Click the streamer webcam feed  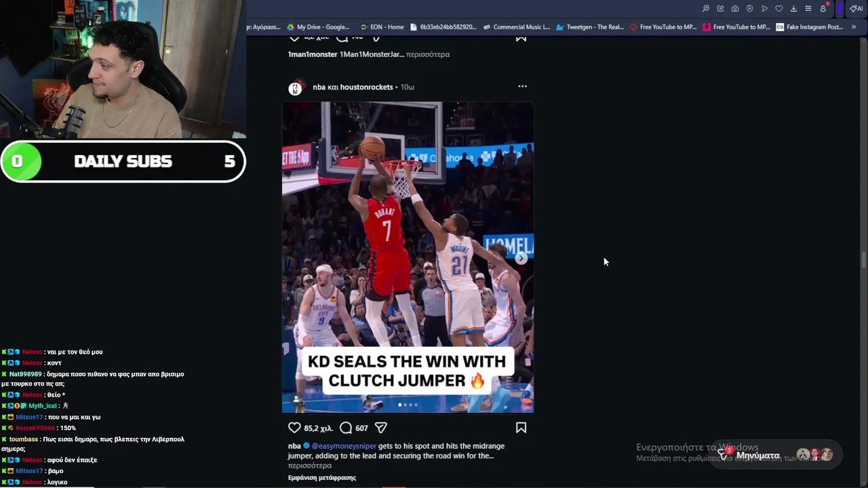122,69
